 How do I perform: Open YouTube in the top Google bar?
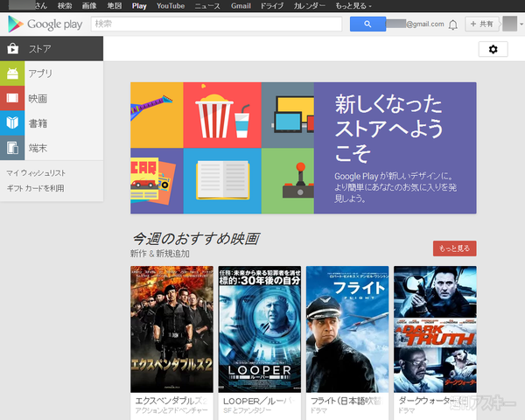click(x=171, y=6)
